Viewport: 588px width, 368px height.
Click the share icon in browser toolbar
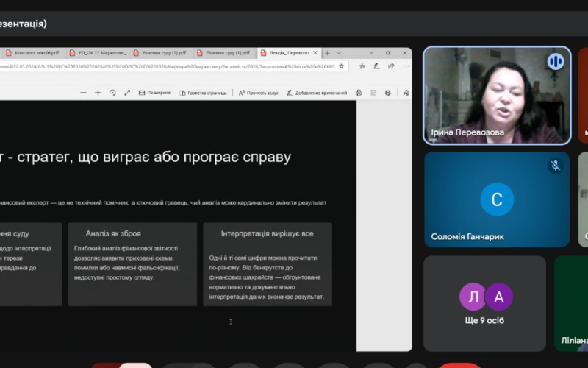point(391,66)
